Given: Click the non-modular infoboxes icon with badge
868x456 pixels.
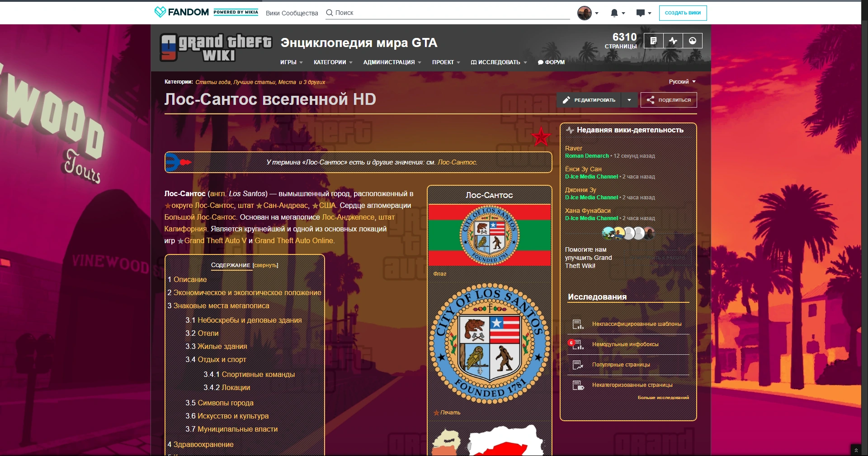Looking at the screenshot, I should coord(577,344).
